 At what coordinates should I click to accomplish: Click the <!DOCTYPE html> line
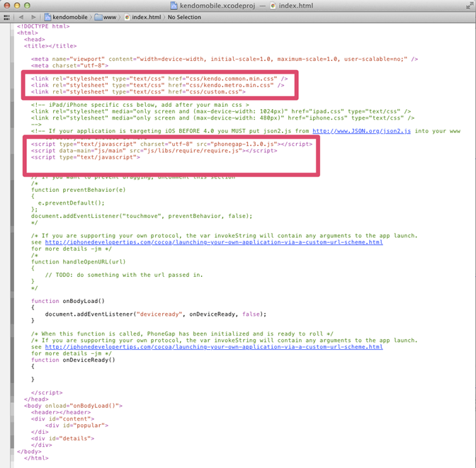tap(43, 26)
